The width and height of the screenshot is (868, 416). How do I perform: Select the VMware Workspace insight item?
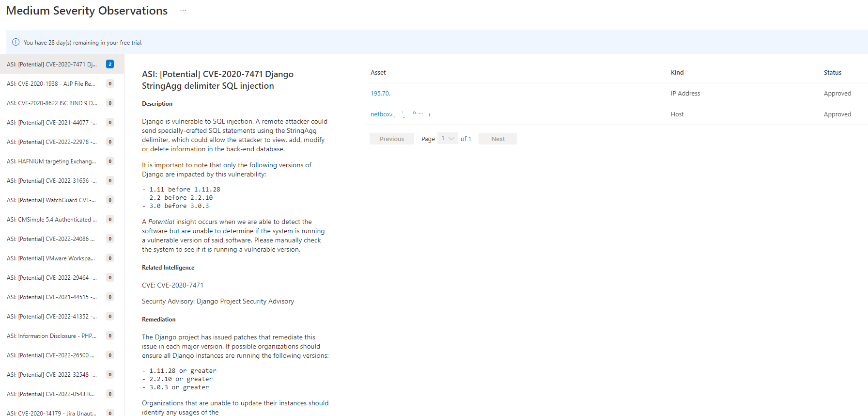click(x=51, y=258)
